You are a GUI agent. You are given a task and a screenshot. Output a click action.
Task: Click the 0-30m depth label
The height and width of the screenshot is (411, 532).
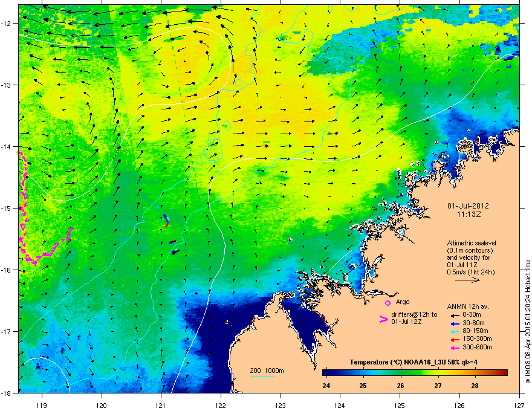(x=472, y=315)
